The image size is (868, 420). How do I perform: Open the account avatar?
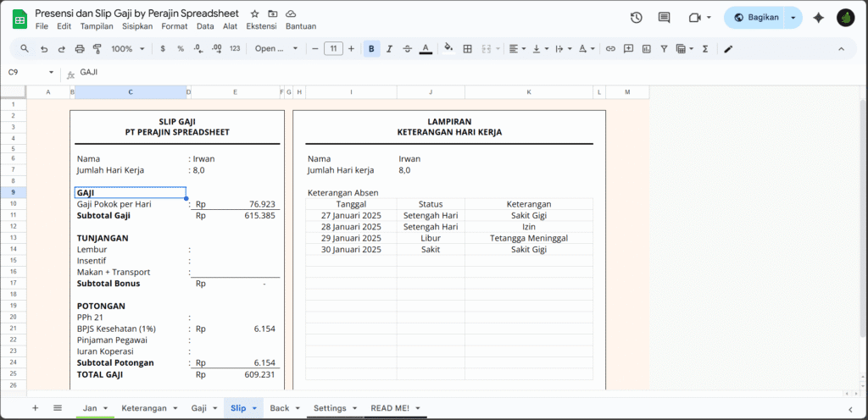coord(845,18)
